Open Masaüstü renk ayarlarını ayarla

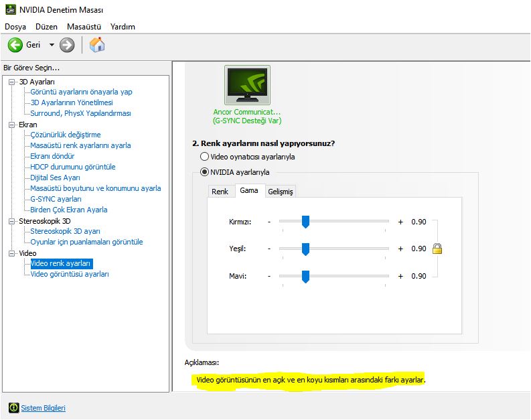pyautogui.click(x=80, y=145)
